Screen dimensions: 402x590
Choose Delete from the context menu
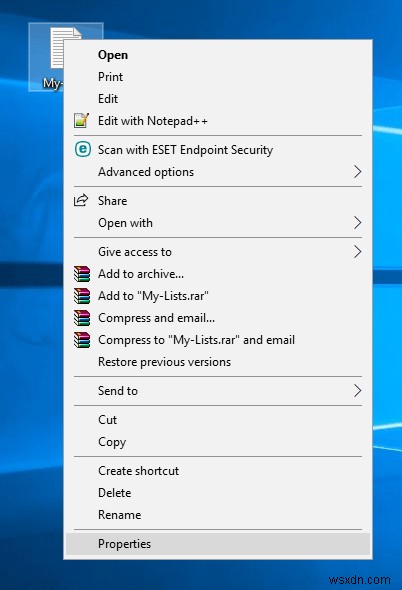point(218,493)
